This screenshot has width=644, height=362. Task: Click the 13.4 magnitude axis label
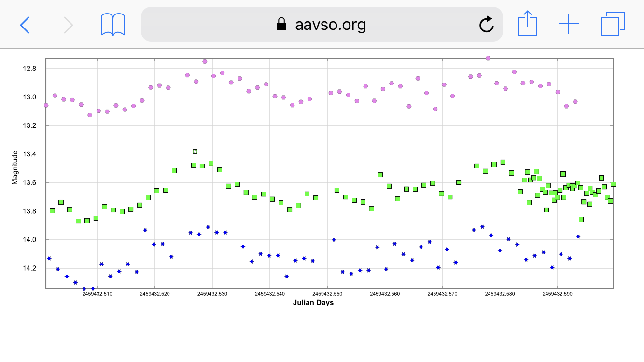pos(30,154)
